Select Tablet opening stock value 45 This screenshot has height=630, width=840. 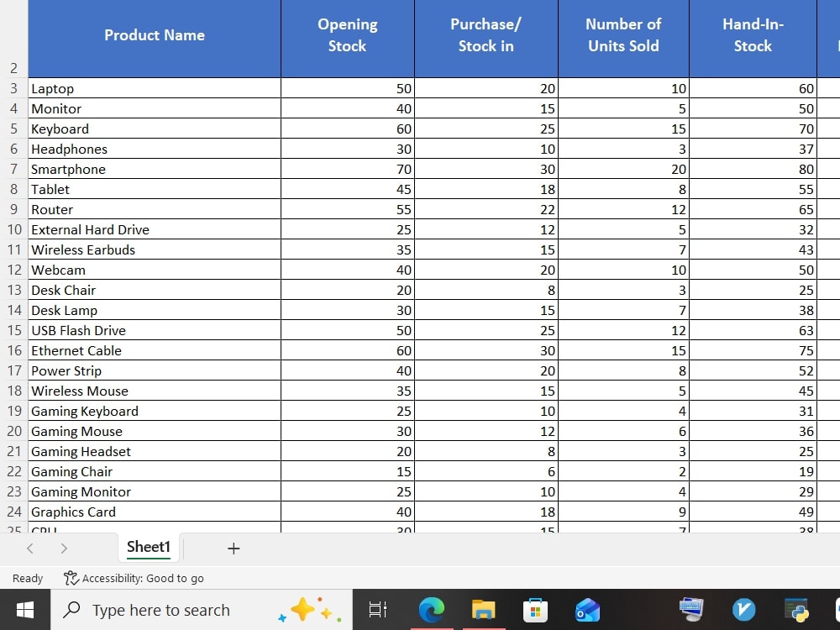(x=348, y=189)
